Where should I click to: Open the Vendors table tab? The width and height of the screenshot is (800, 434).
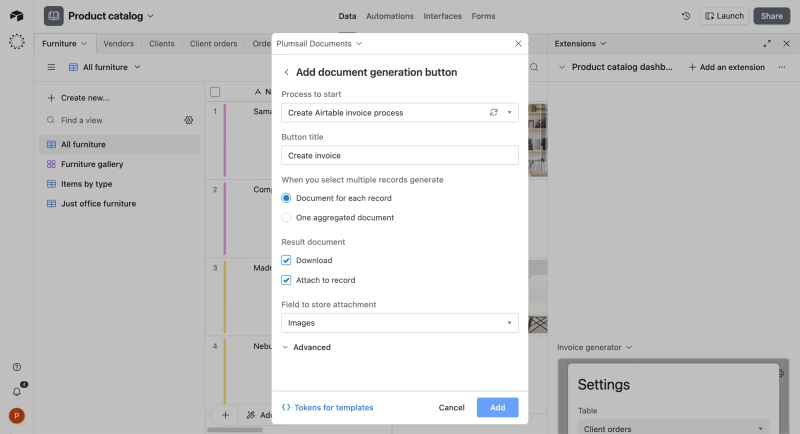tap(118, 43)
